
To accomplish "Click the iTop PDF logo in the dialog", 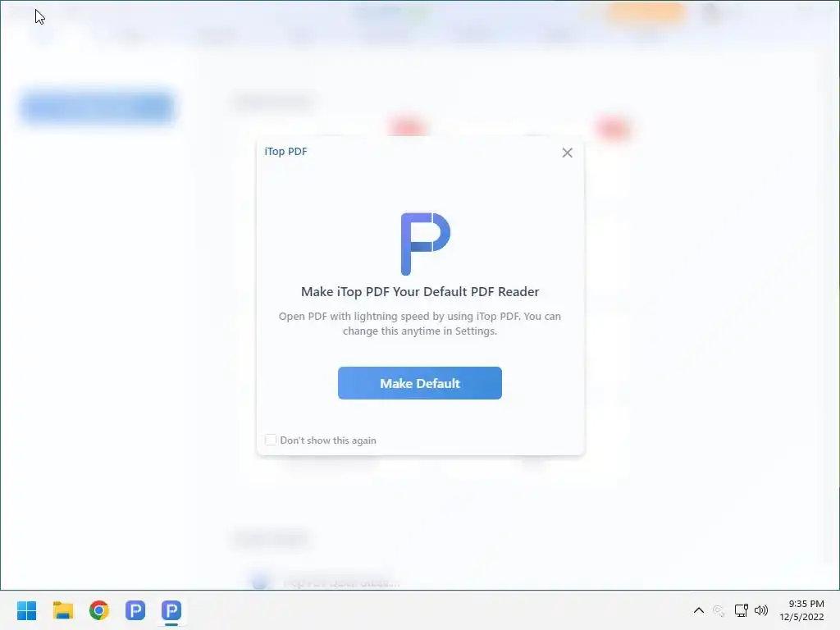I will pyautogui.click(x=426, y=244).
